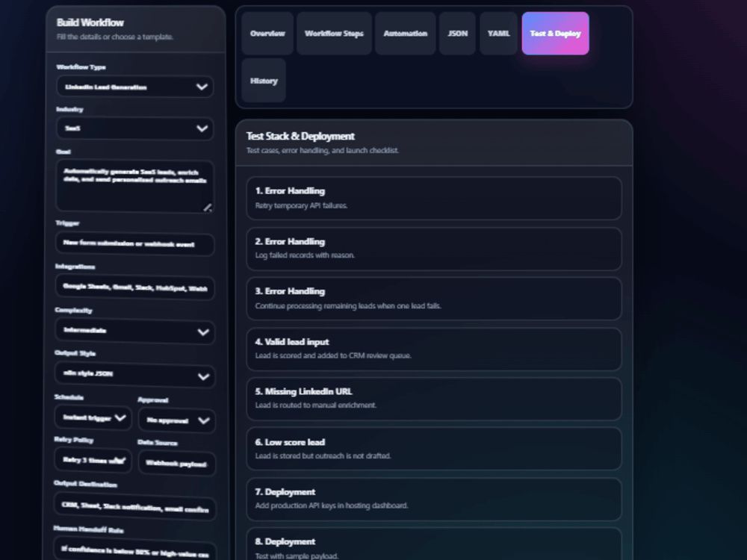The height and width of the screenshot is (560, 747).
Task: Open the Industry dropdown
Action: pos(134,128)
